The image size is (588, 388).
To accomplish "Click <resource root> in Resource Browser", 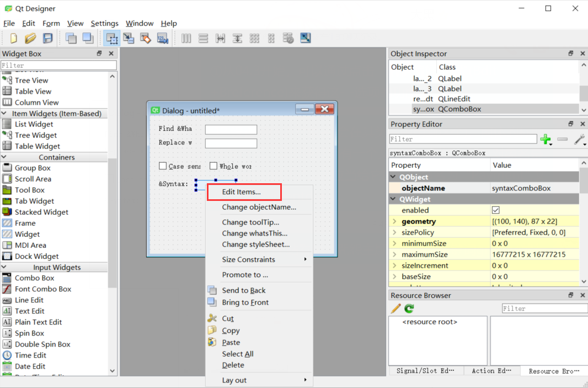I will click(430, 322).
